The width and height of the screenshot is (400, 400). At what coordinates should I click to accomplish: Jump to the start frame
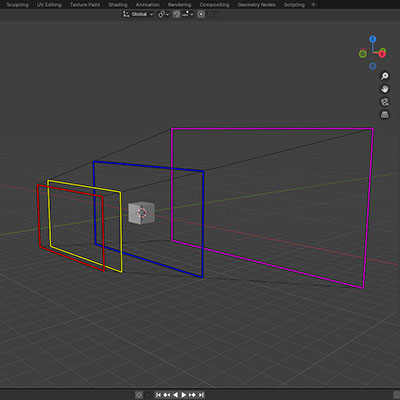(x=158, y=395)
